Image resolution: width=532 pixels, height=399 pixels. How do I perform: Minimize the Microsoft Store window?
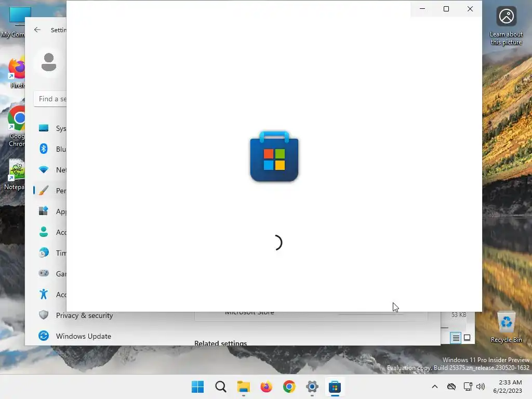coord(422,9)
